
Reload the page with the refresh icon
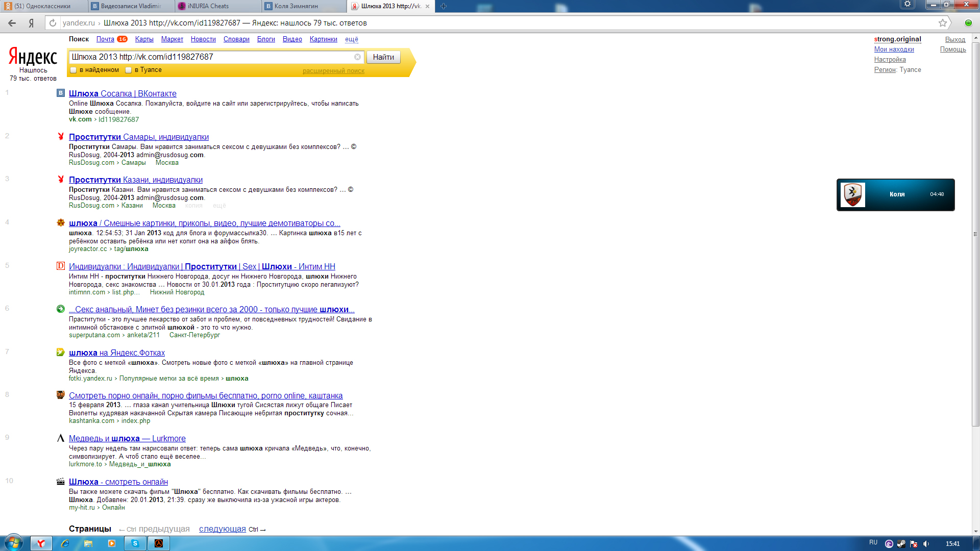(53, 23)
